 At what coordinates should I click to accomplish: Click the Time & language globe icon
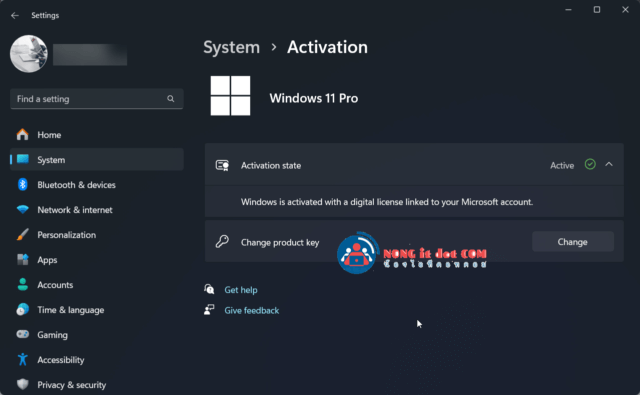(x=23, y=309)
